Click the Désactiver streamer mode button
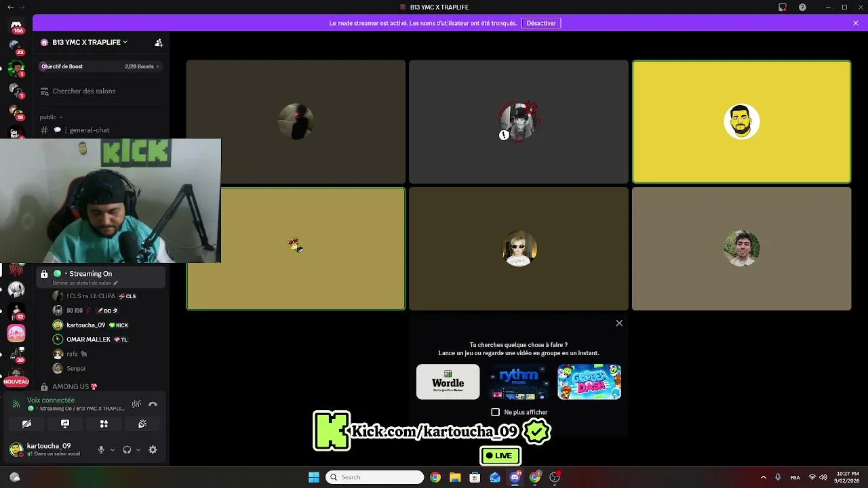 point(541,23)
